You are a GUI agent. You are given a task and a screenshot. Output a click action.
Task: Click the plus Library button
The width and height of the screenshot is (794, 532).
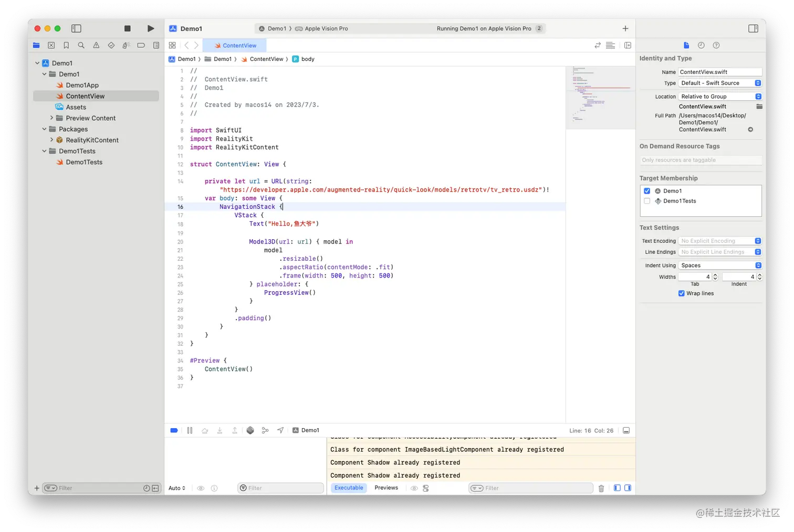625,28
